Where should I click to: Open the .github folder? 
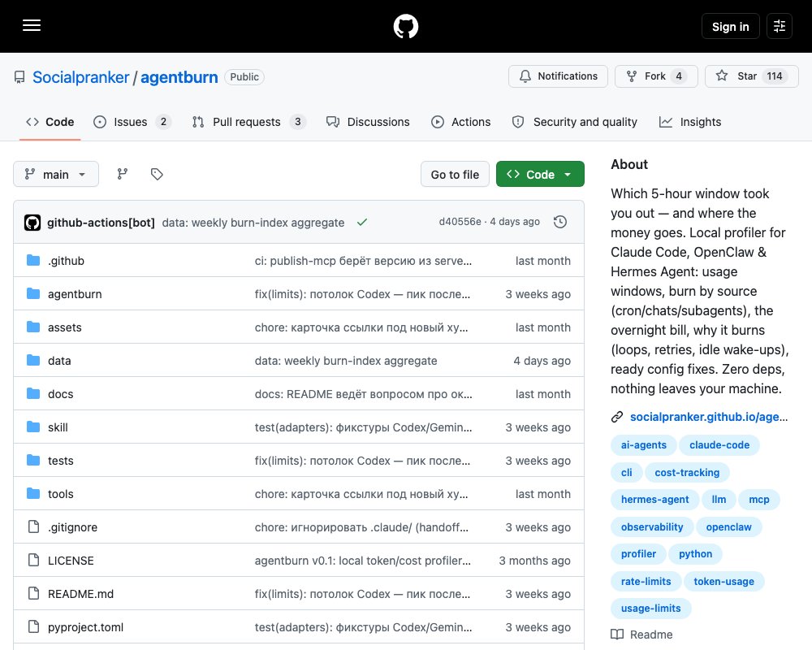(x=67, y=261)
